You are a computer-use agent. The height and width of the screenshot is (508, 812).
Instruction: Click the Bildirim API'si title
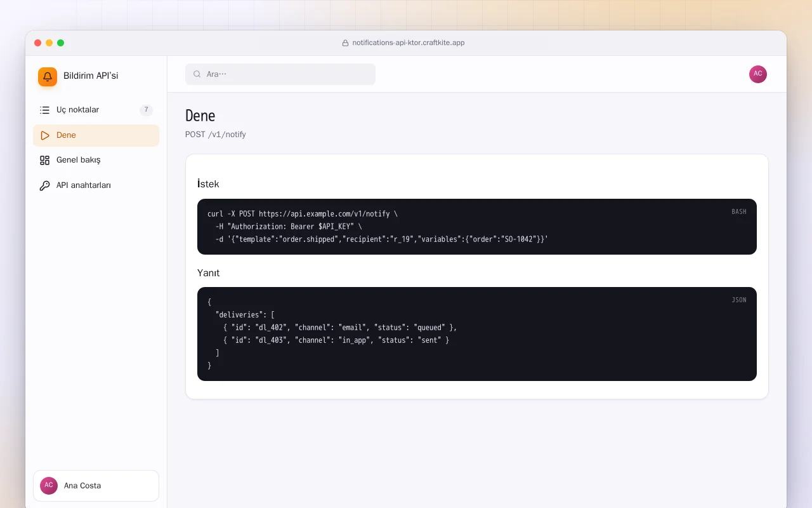[91, 76]
